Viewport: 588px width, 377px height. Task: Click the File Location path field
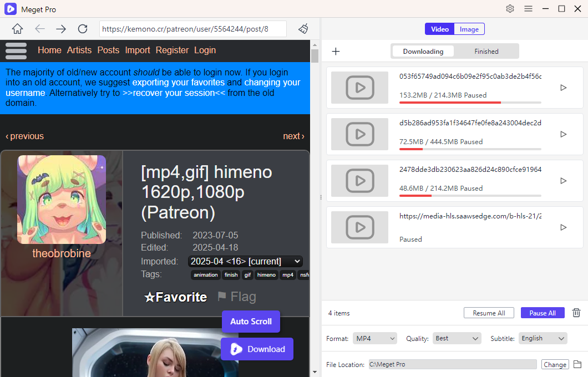pyautogui.click(x=453, y=364)
